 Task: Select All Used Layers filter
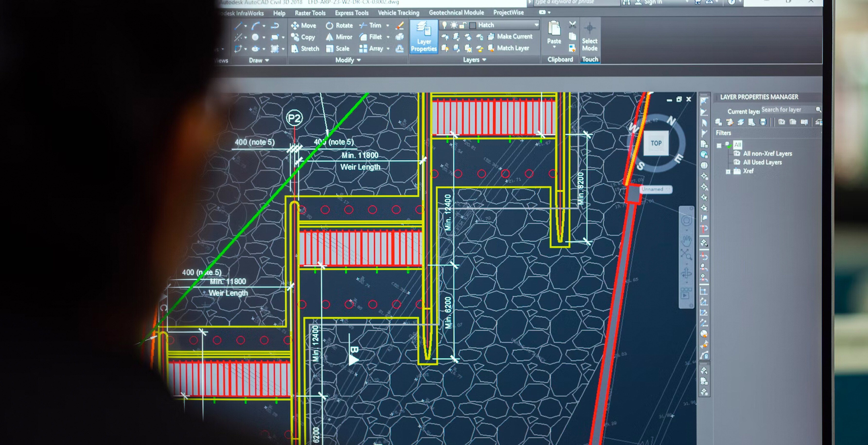coord(762,163)
